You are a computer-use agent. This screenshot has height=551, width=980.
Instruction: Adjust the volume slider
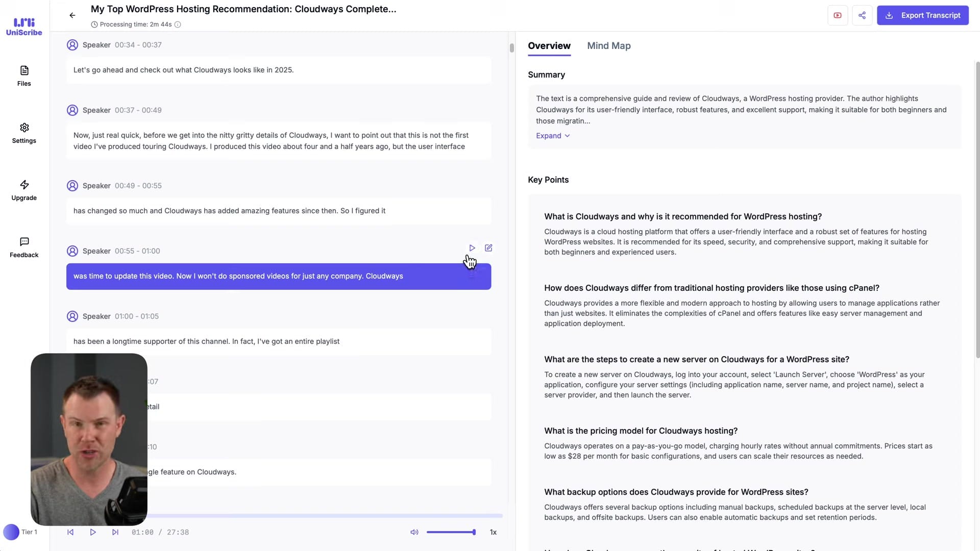451,532
